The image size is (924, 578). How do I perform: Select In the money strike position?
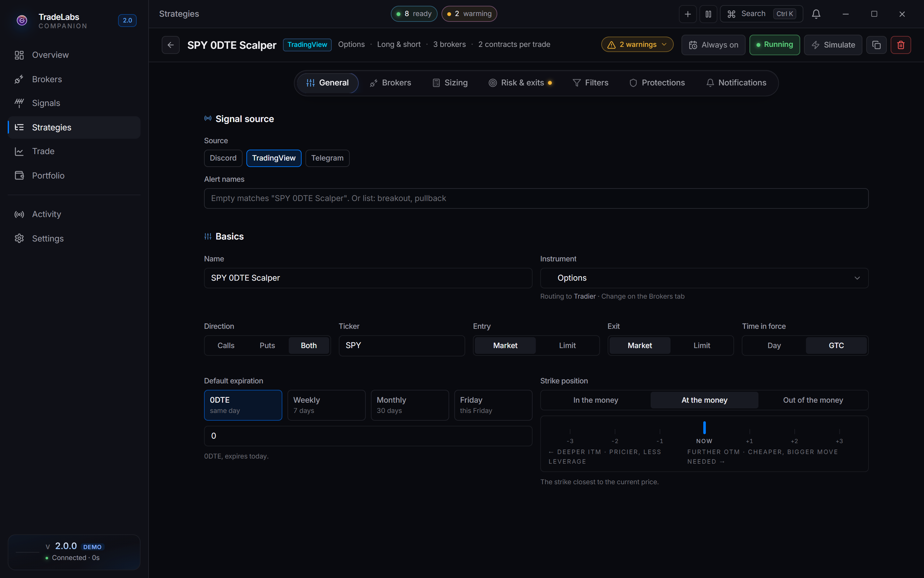point(595,400)
